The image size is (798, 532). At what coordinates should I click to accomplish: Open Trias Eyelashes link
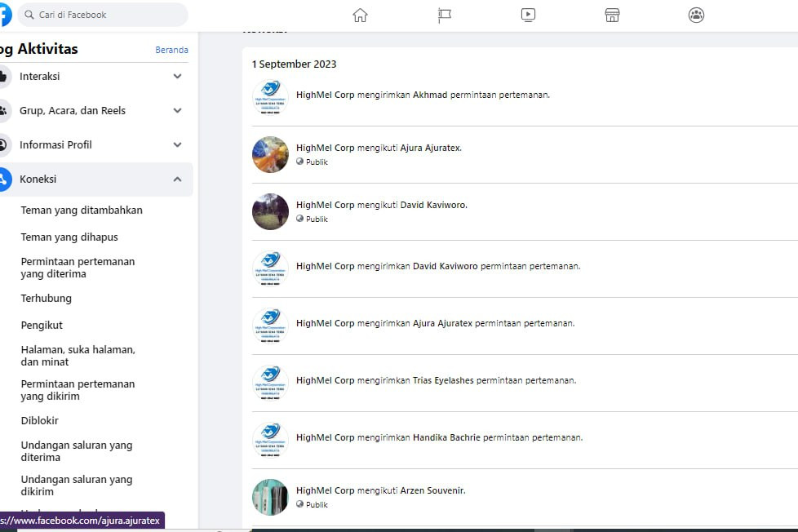click(x=443, y=380)
